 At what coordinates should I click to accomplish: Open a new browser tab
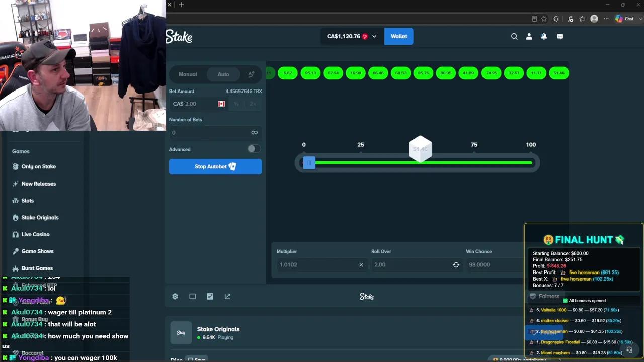point(181,5)
